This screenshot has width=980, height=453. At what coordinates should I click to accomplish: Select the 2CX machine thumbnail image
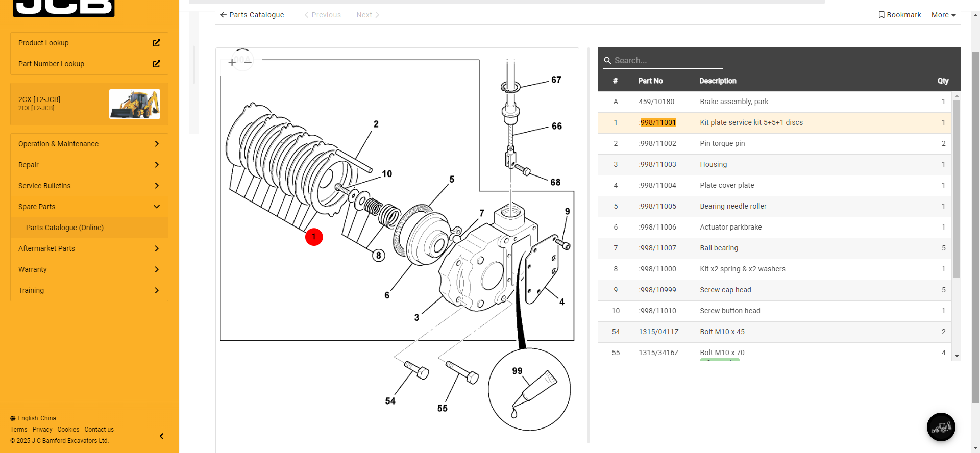[x=135, y=104]
